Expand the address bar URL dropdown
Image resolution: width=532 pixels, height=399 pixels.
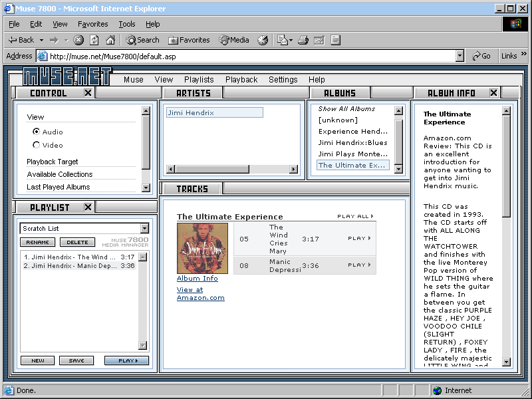pos(460,56)
